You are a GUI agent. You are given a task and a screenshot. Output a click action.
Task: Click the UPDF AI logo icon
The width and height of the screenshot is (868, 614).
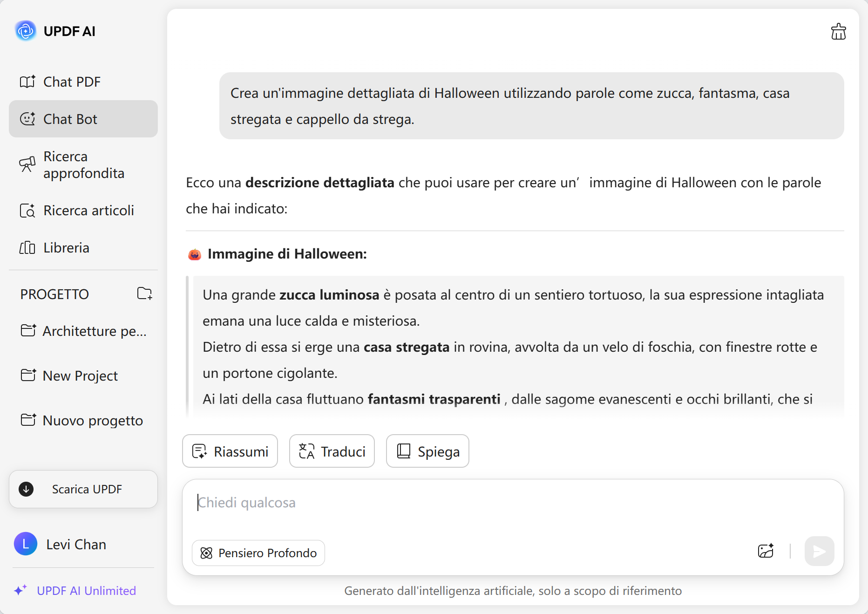tap(26, 31)
